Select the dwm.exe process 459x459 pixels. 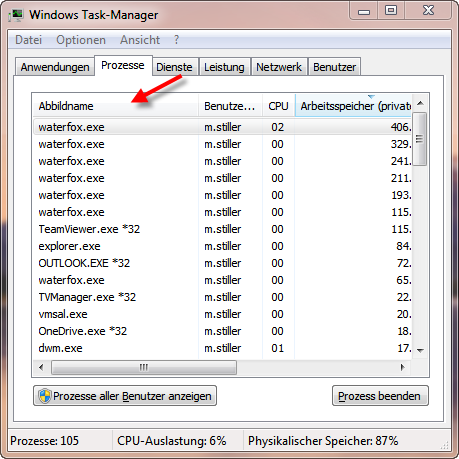tap(222, 348)
